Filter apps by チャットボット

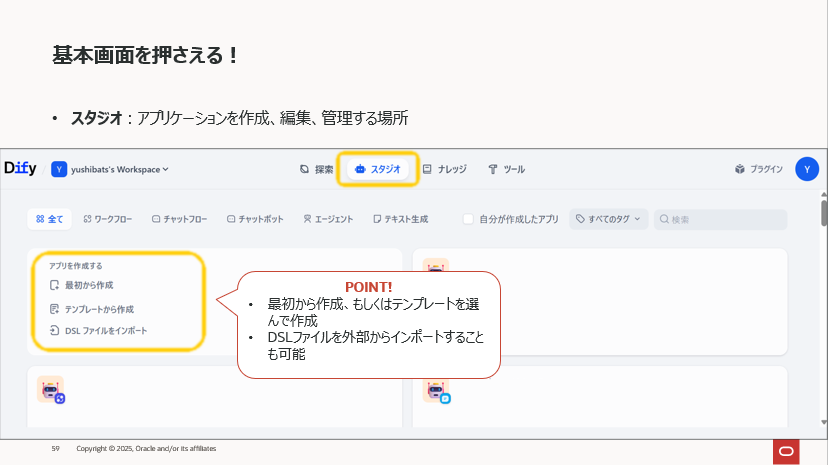(255, 219)
